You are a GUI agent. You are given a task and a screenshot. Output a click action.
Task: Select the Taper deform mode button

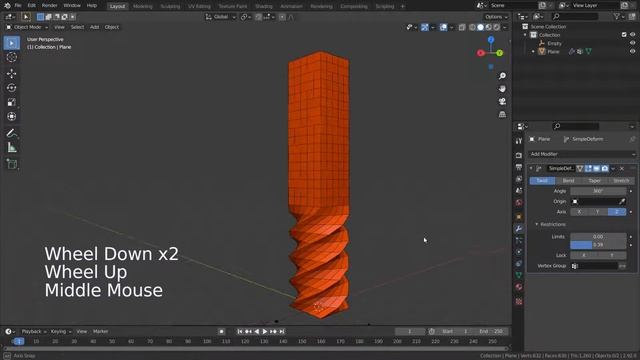pyautogui.click(x=594, y=181)
